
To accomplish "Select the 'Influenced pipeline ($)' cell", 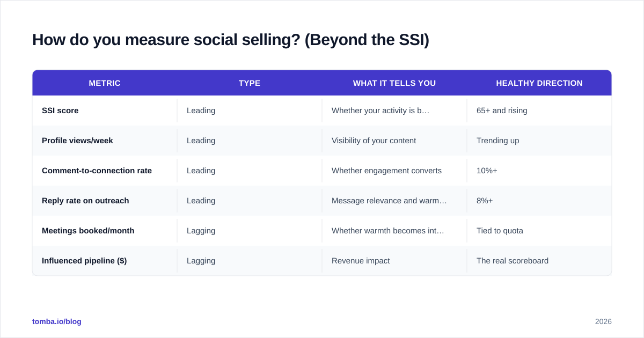I will [105, 261].
